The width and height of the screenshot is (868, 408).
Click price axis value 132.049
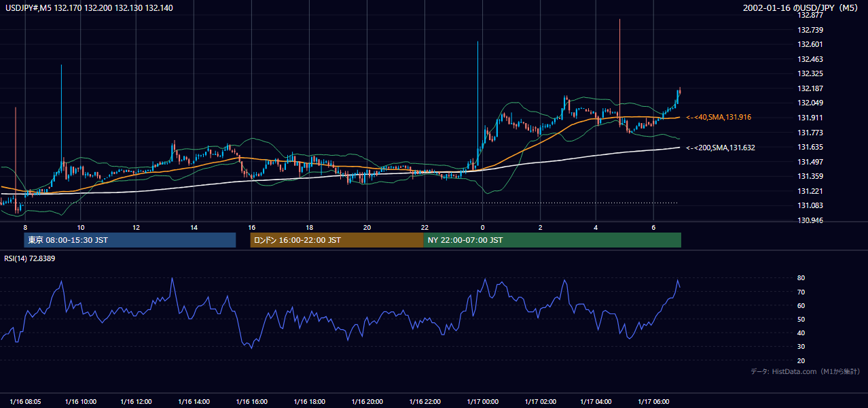tap(810, 103)
